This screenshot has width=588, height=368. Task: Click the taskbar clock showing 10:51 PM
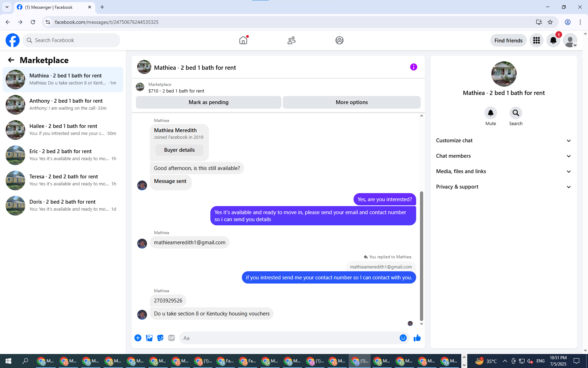pos(558,361)
